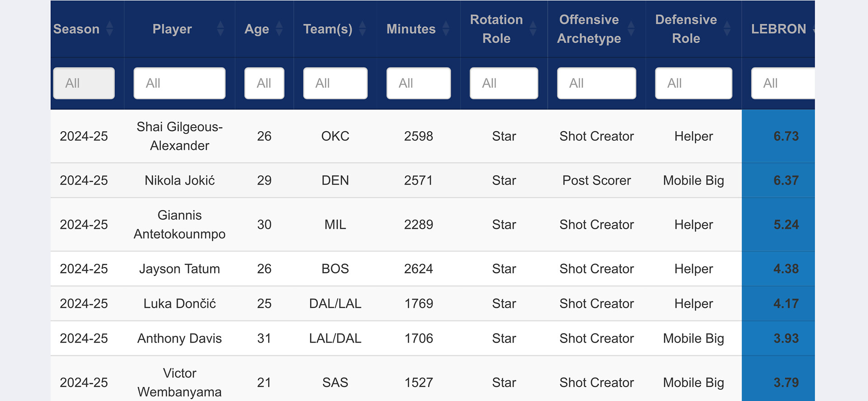Sort by Age using arrow icon
The width and height of the screenshot is (868, 401).
[279, 29]
